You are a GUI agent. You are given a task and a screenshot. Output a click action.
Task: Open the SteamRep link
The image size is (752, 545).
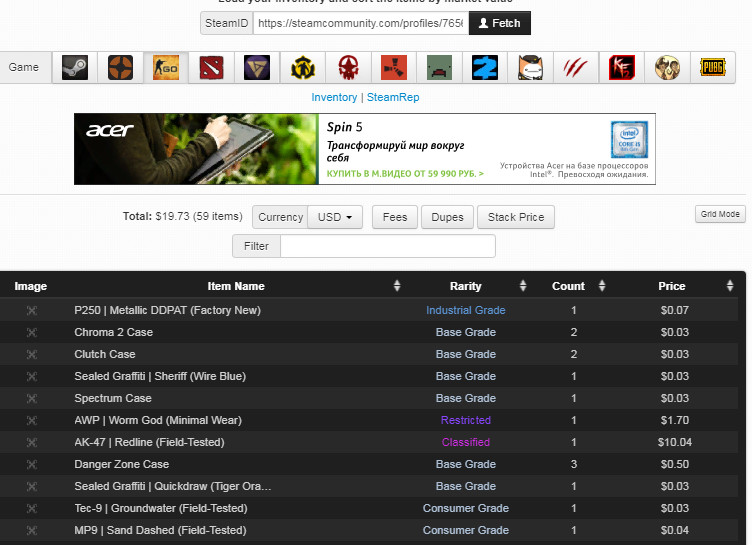point(393,97)
